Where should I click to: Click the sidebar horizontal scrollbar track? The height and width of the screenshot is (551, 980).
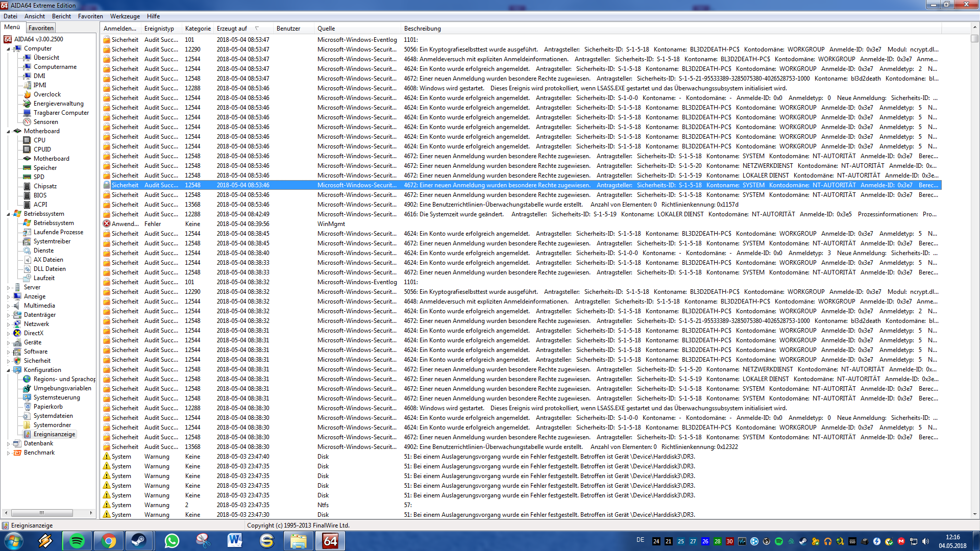coord(81,513)
